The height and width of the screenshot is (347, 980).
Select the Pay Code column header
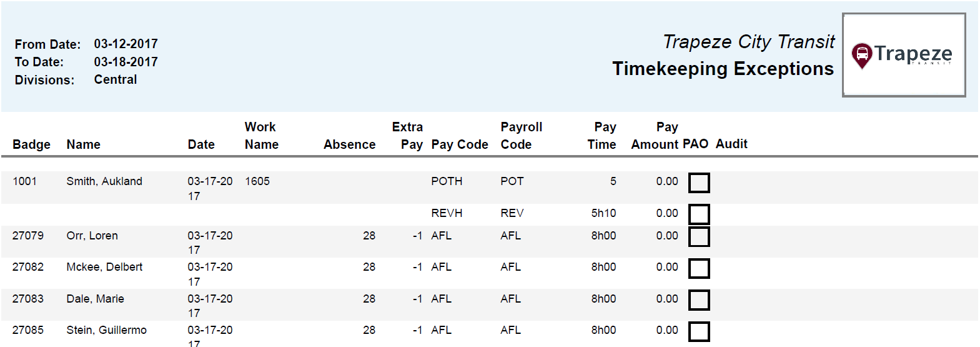point(459,144)
